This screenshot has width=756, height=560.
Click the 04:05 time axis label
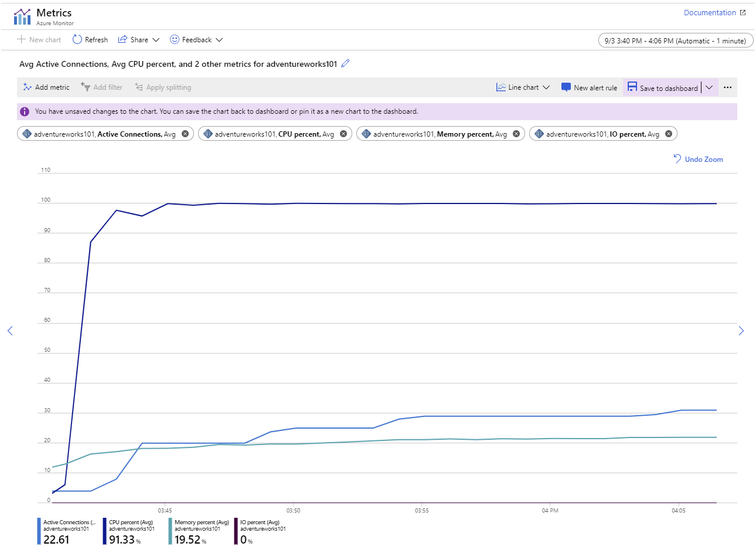(679, 511)
